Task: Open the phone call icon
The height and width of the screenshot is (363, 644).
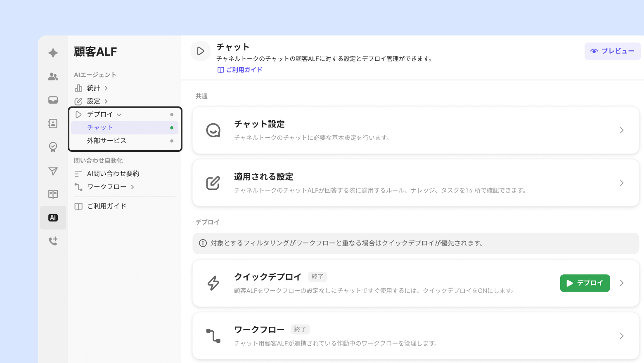Action: click(x=53, y=241)
